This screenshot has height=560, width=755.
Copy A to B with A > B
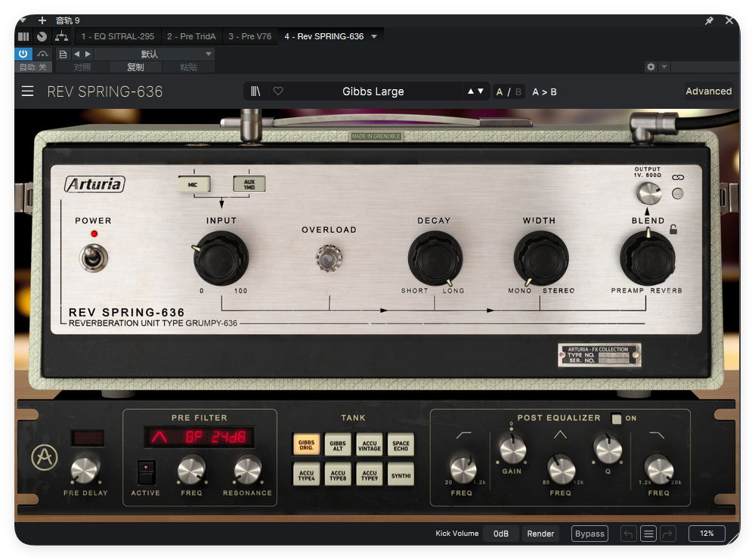(544, 91)
